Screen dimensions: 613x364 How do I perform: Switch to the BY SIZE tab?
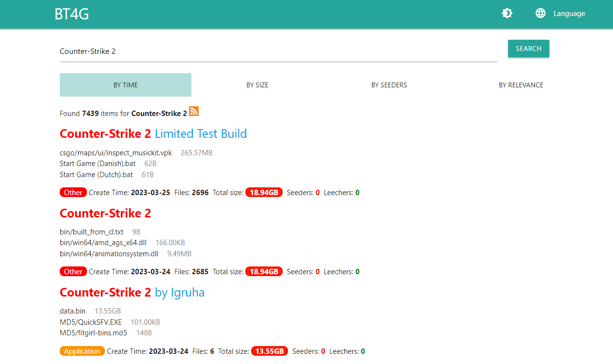coord(257,85)
